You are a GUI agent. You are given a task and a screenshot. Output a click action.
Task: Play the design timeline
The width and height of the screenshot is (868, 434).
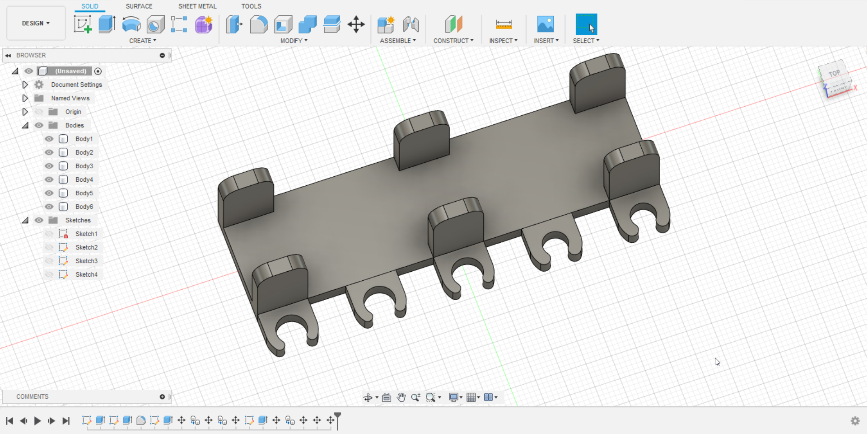37,420
